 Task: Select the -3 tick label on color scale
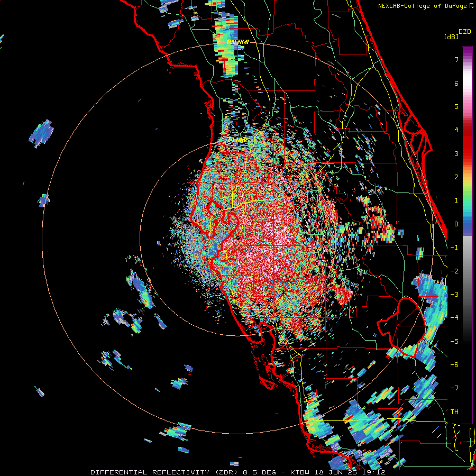[454, 295]
